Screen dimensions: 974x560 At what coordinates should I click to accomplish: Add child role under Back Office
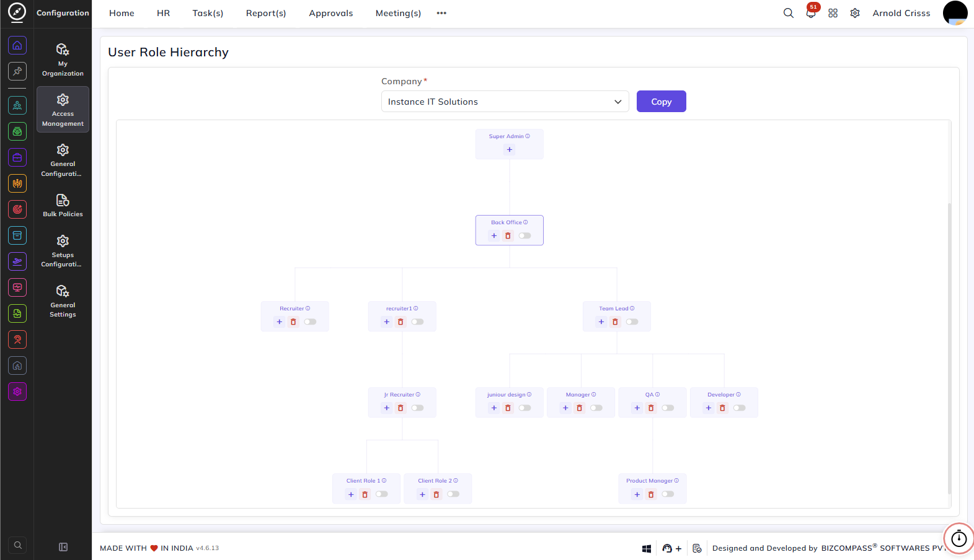point(494,235)
